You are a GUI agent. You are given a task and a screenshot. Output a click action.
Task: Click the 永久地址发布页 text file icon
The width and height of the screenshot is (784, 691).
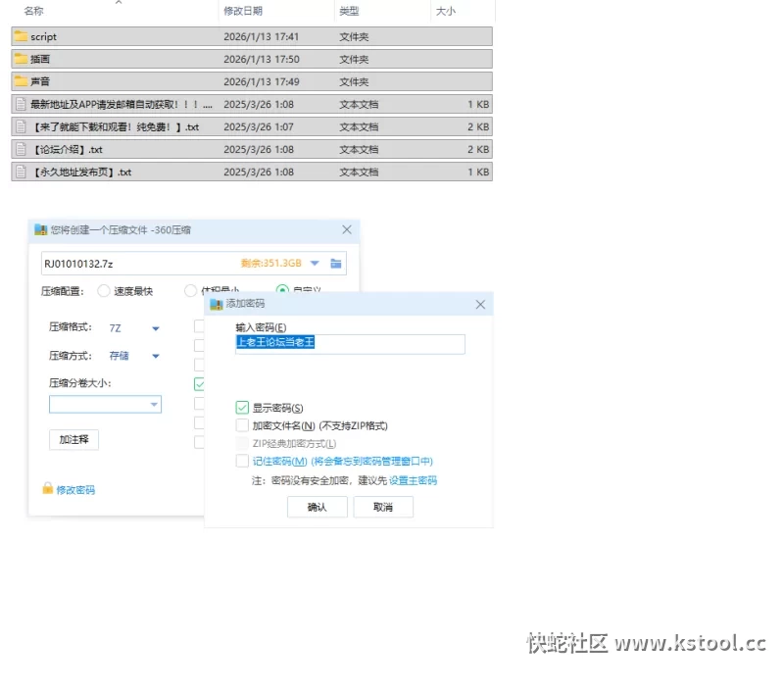click(21, 172)
